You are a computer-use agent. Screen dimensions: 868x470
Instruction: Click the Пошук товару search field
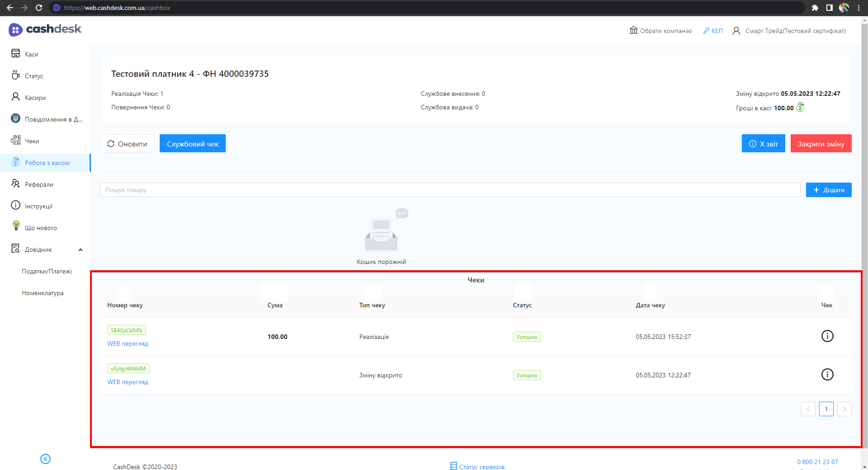(x=450, y=190)
